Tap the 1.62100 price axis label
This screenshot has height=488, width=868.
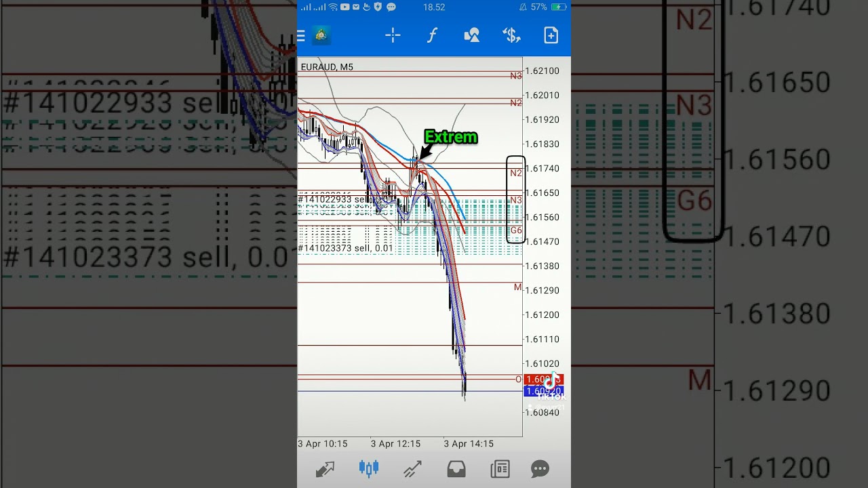[542, 70]
